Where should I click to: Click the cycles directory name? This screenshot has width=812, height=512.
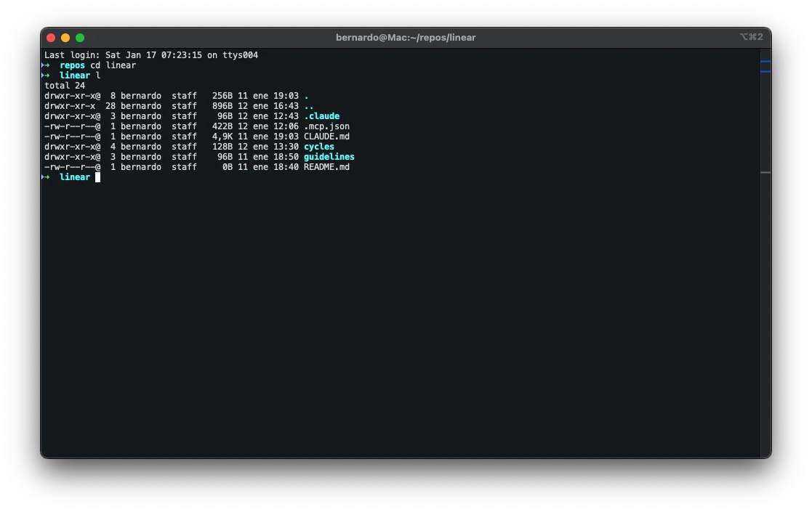319,147
